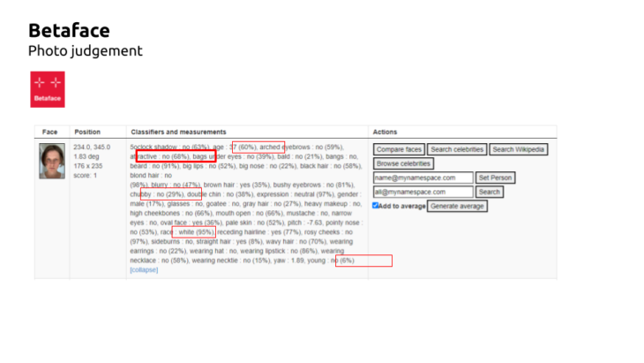Focus the name@mynamespace.com input field

423,178
